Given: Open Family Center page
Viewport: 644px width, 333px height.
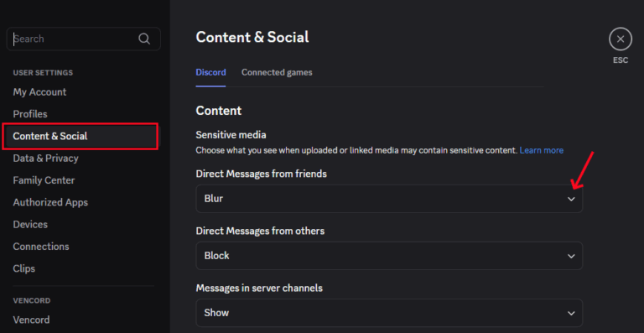Looking at the screenshot, I should click(x=44, y=180).
